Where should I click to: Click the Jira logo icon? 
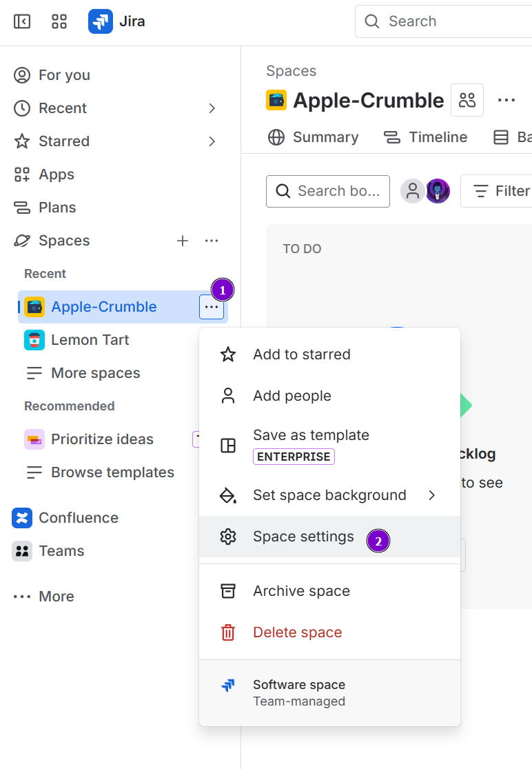pos(101,21)
